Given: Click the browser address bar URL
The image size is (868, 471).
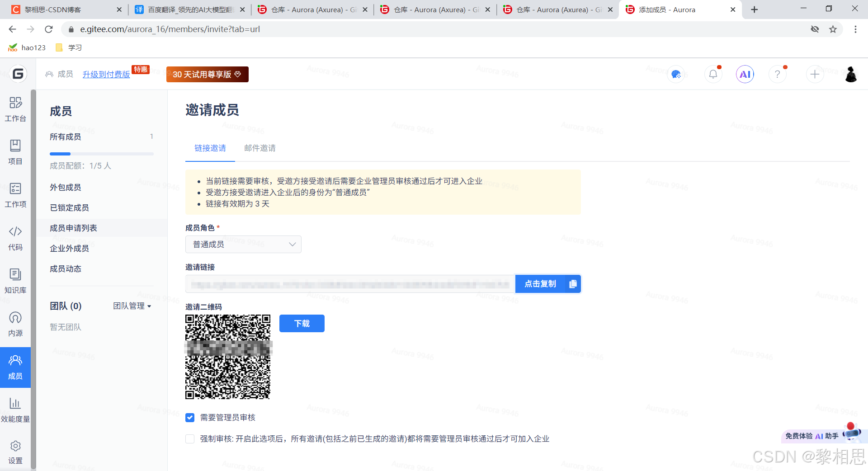Looking at the screenshot, I should [170, 29].
